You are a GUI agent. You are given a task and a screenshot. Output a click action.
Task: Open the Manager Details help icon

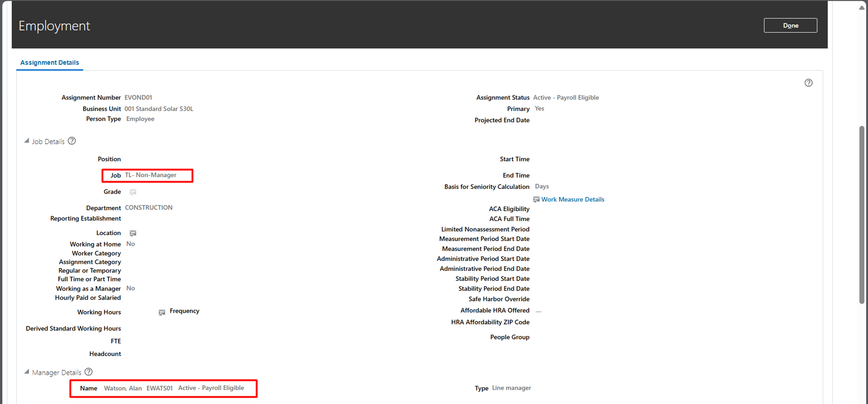[x=88, y=372]
